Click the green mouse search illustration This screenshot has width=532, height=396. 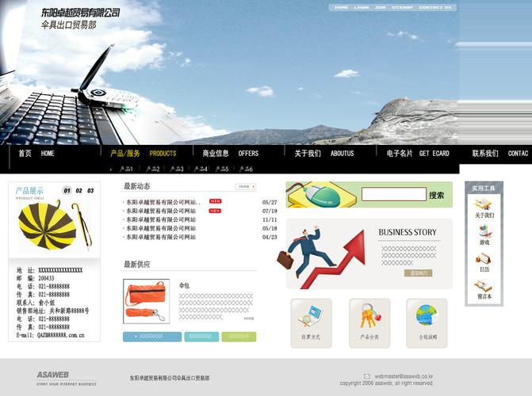320,195
